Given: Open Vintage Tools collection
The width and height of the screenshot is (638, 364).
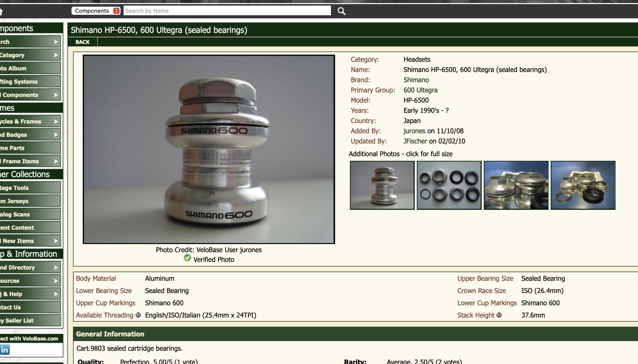Looking at the screenshot, I should pos(24,188).
